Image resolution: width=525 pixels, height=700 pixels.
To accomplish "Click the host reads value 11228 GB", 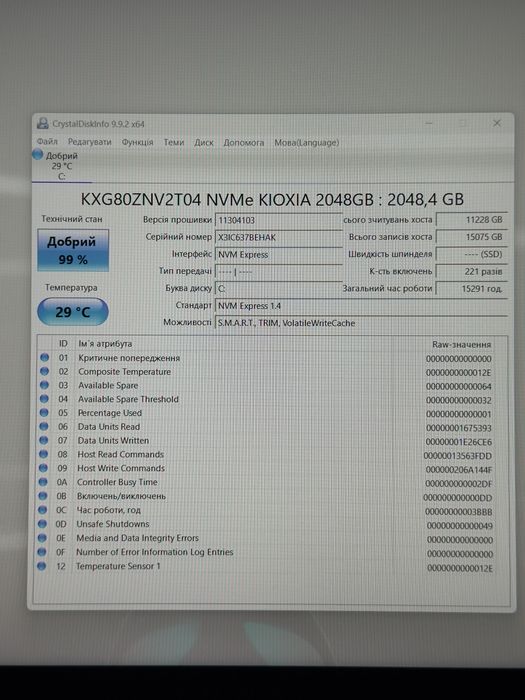I will click(x=471, y=220).
